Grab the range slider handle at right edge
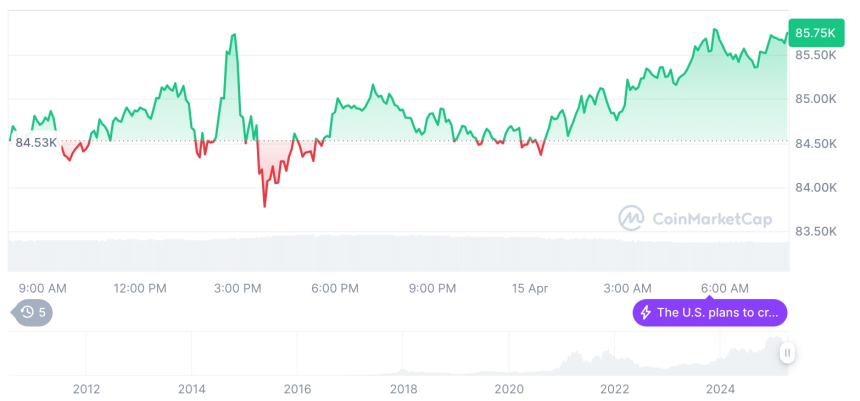Image resolution: width=860 pixels, height=401 pixels. (x=787, y=352)
